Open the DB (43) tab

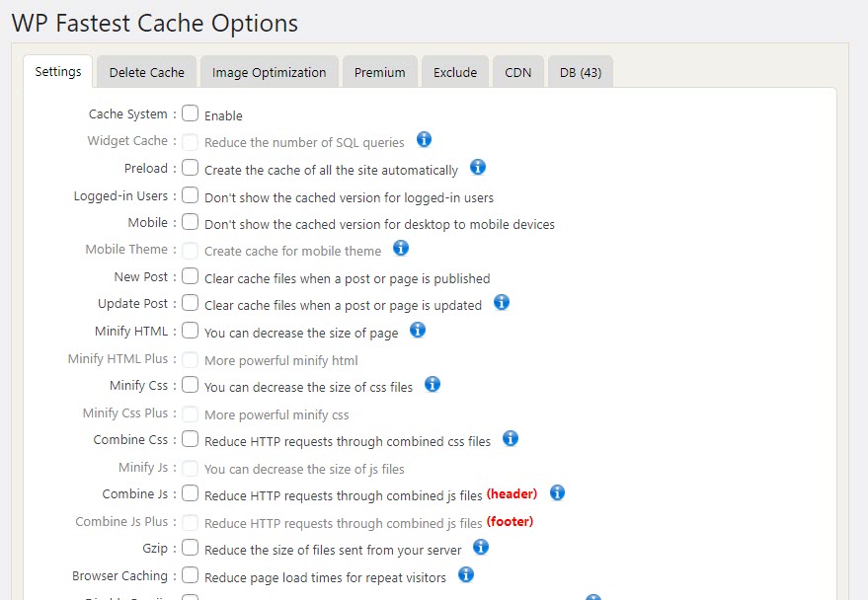coord(581,72)
